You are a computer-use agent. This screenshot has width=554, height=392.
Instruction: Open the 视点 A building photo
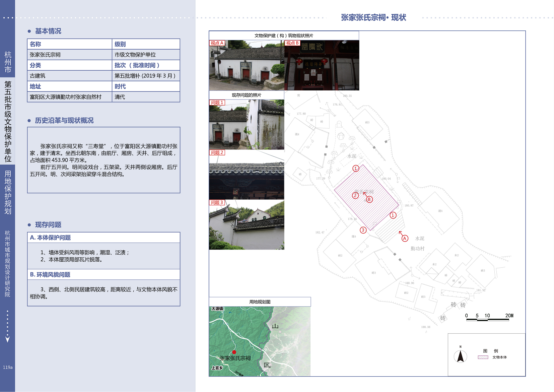click(247, 65)
